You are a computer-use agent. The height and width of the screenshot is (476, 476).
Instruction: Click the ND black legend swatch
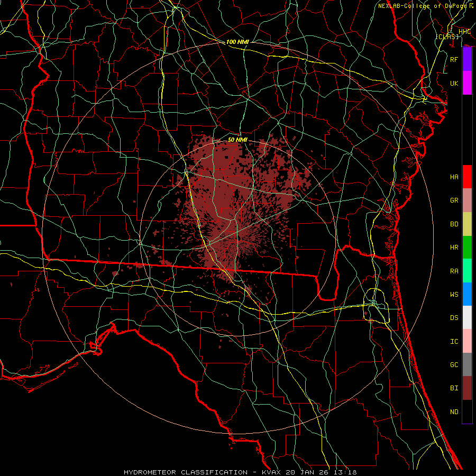pos(467,411)
